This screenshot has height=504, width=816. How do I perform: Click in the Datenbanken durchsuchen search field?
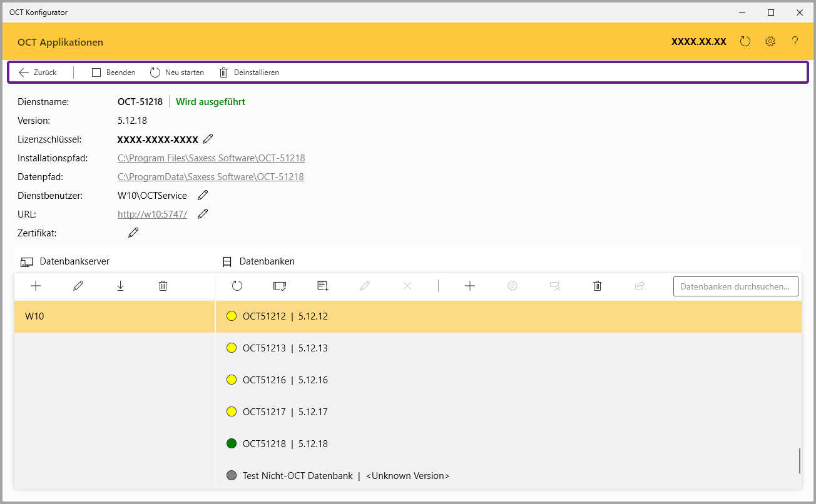click(x=735, y=286)
